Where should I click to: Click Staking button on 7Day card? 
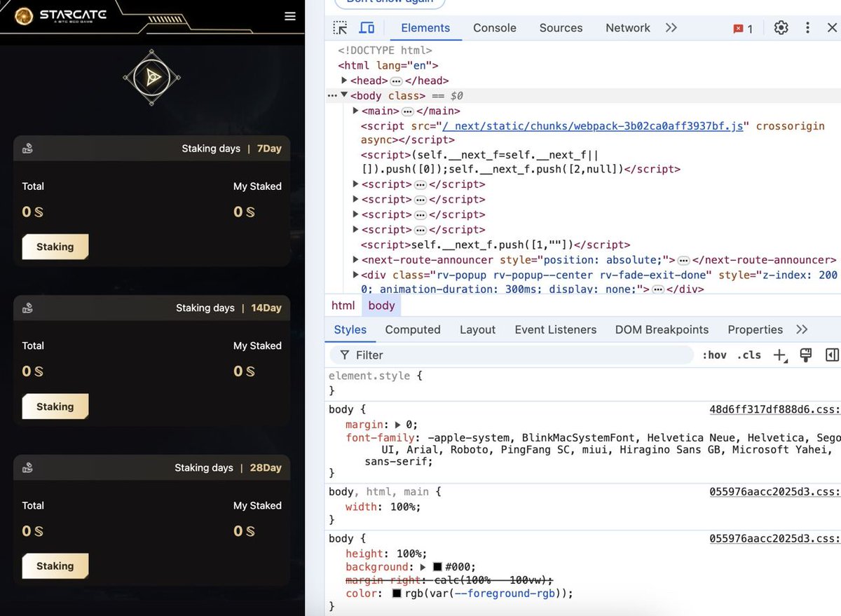tap(55, 247)
